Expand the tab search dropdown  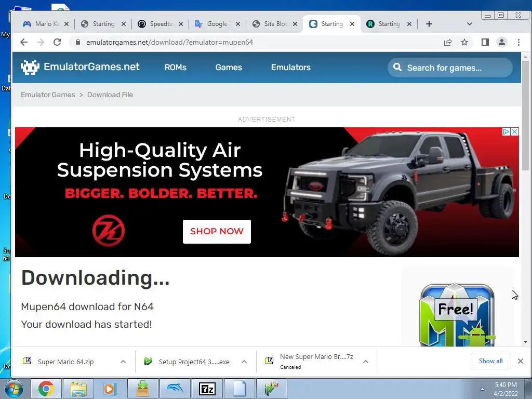tap(470, 24)
